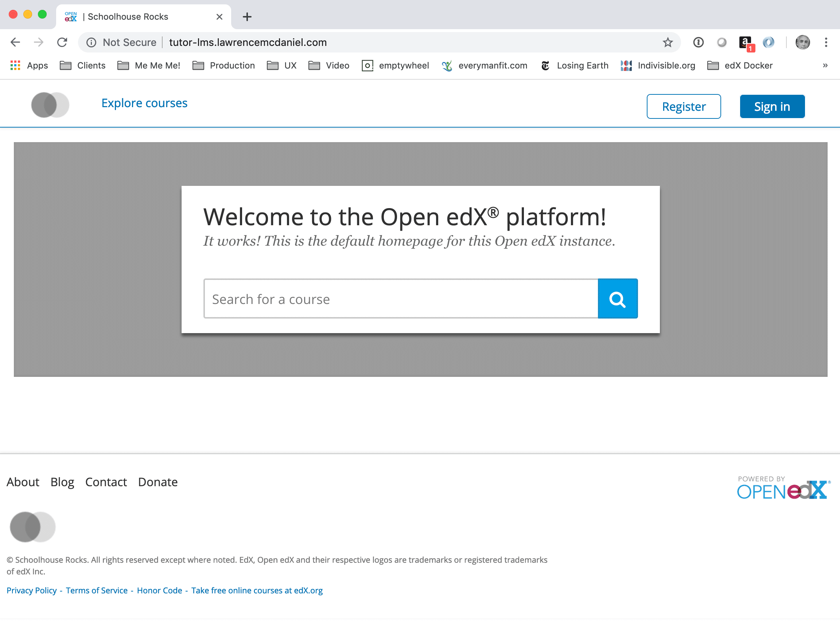Open Take free online courses at edX.org
The image size is (840, 640).
pyautogui.click(x=257, y=590)
